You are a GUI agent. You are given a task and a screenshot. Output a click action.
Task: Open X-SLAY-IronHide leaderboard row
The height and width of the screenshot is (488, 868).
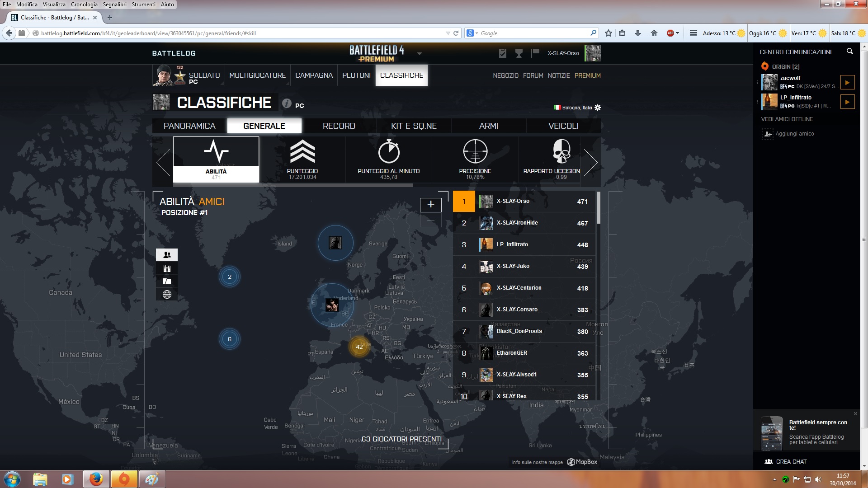pos(524,223)
